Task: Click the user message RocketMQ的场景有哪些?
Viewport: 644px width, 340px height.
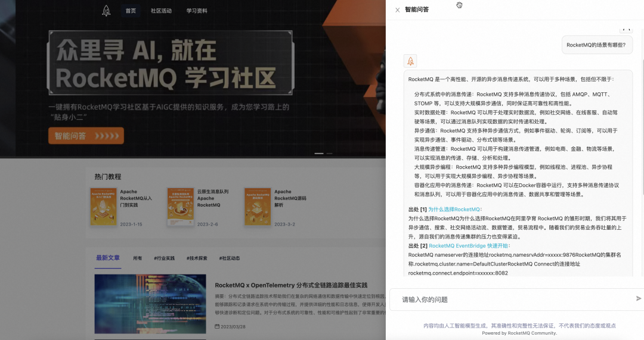Action: pos(596,45)
